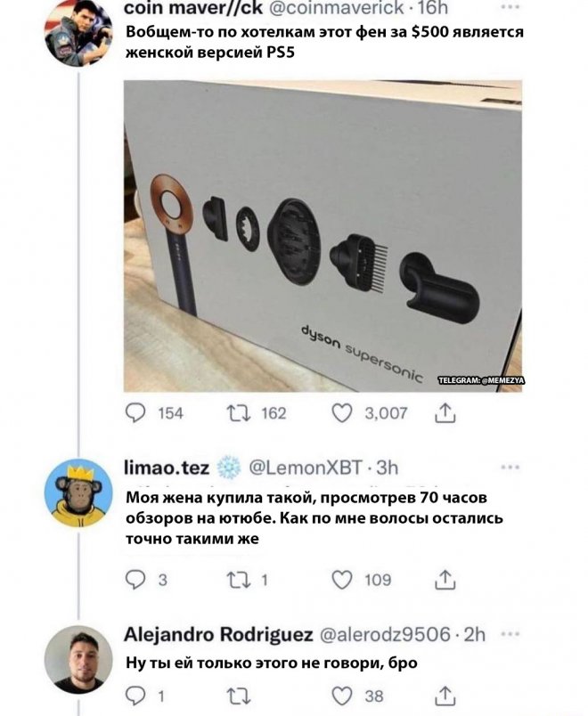Reply to limao.tez's comment

click(135, 580)
